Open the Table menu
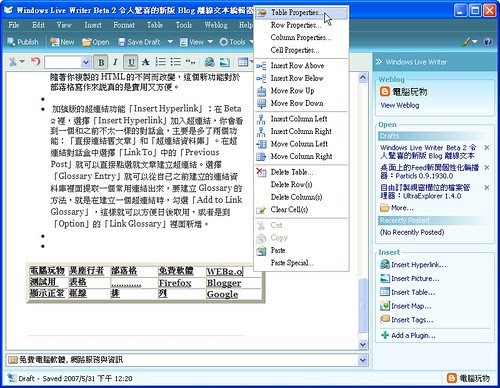This screenshot has height=388, width=500. (x=155, y=25)
